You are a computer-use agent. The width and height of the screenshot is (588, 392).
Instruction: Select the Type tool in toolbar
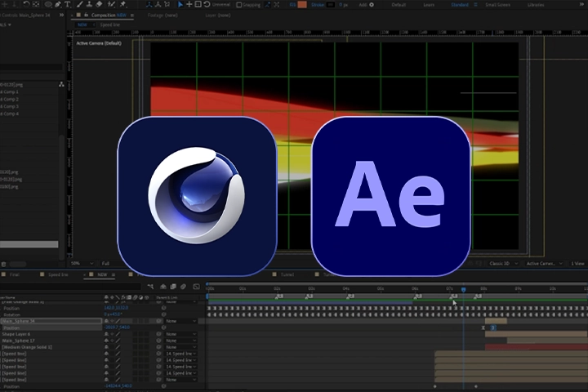point(68,4)
